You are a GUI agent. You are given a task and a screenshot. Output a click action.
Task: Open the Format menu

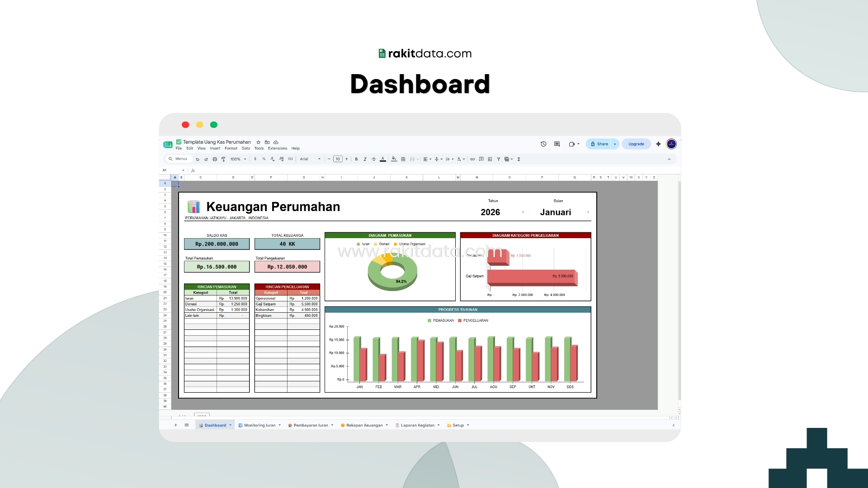coord(231,148)
